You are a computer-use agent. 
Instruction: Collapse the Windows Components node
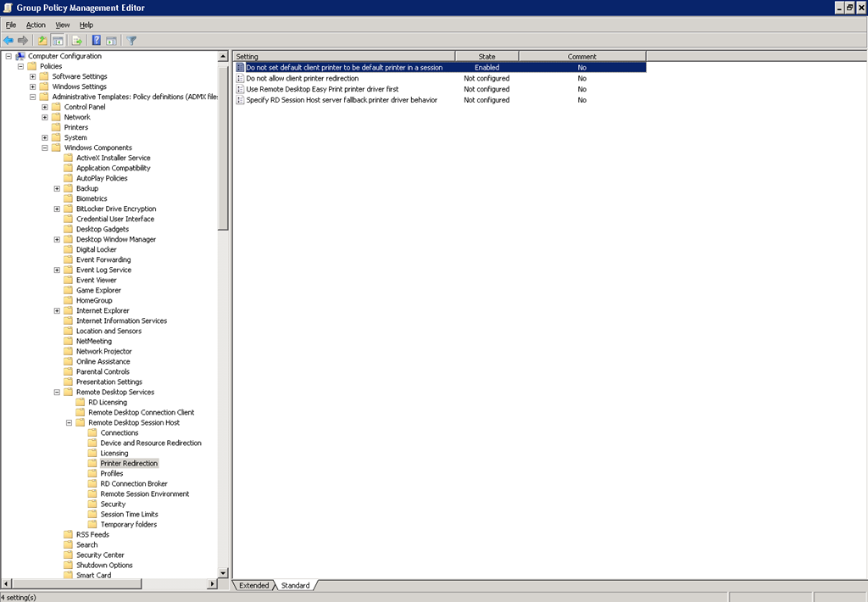point(46,148)
